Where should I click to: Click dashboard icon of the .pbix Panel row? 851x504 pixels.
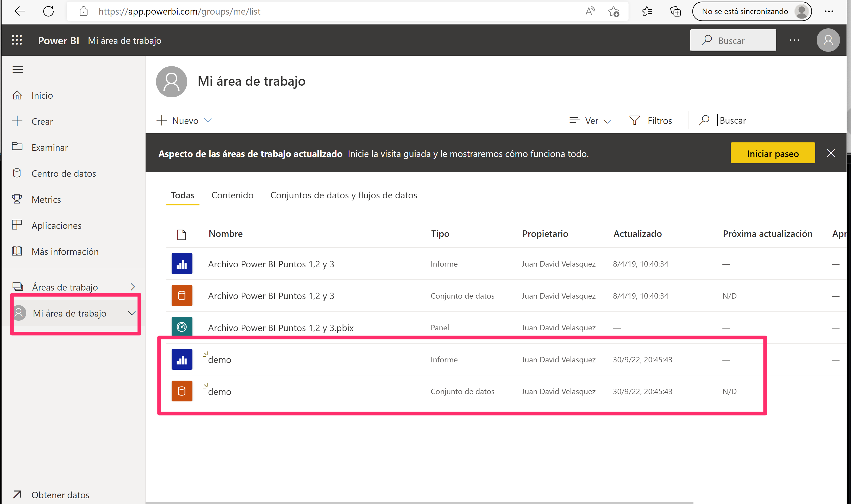pos(182,326)
